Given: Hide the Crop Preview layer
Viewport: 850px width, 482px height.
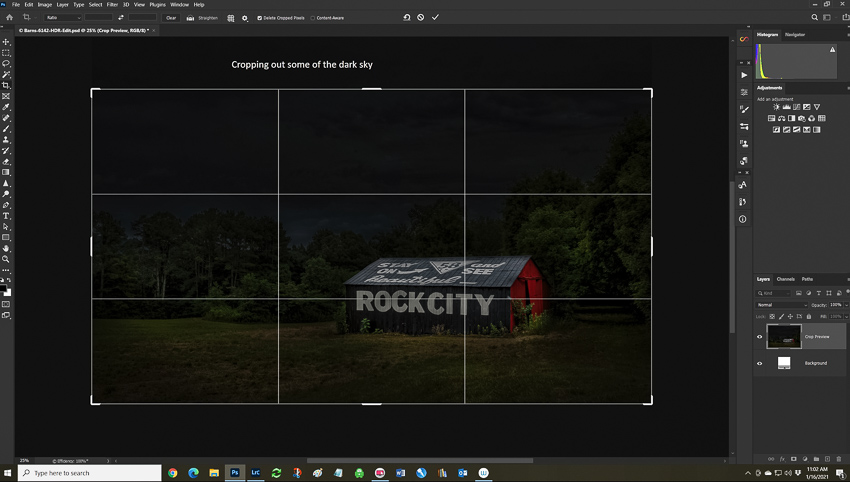Looking at the screenshot, I should pos(759,337).
